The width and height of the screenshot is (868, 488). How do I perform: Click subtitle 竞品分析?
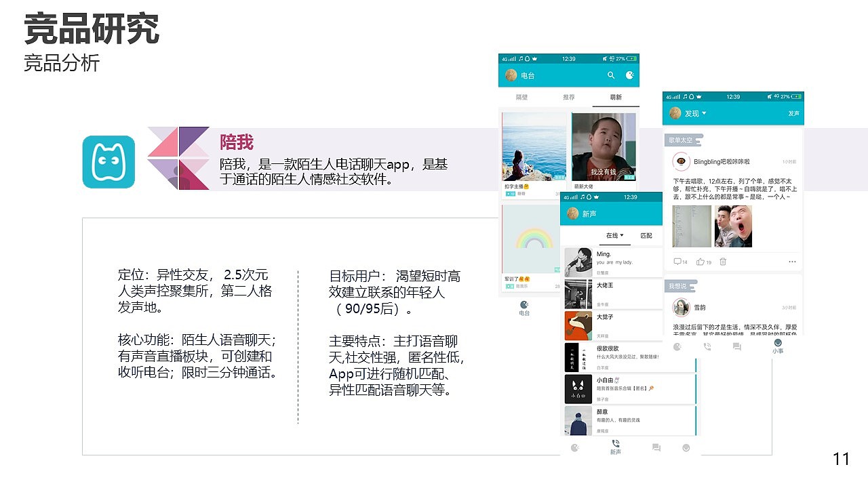pyautogui.click(x=62, y=63)
